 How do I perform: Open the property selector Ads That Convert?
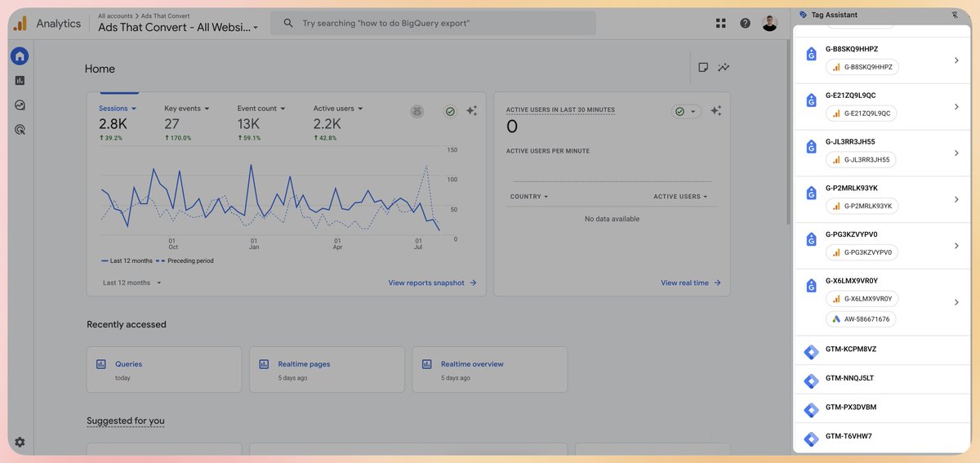tap(178, 27)
